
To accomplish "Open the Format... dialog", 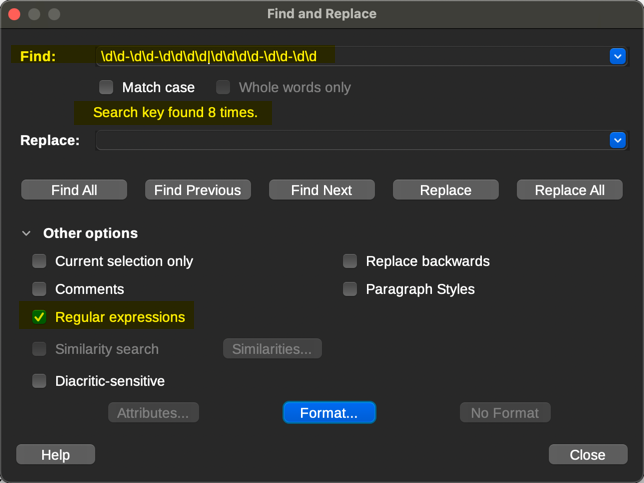I will 329,413.
